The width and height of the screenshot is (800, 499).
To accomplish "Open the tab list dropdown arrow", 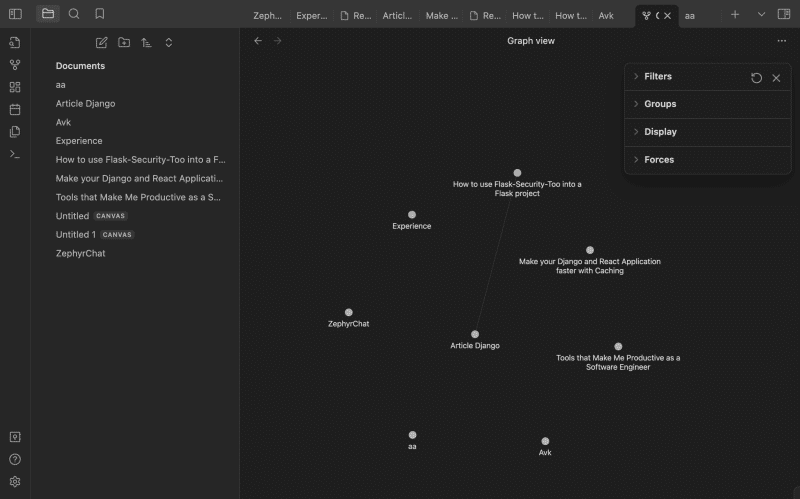I will point(761,15).
